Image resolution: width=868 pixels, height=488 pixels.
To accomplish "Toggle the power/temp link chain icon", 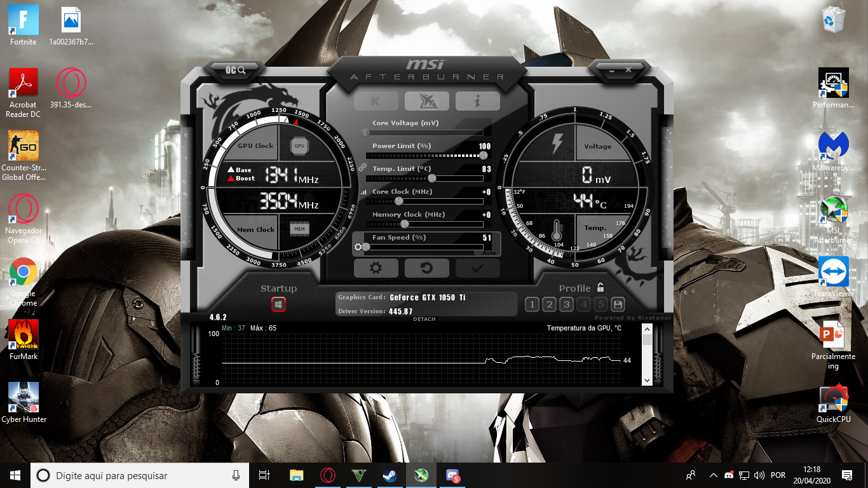I will coord(363,168).
